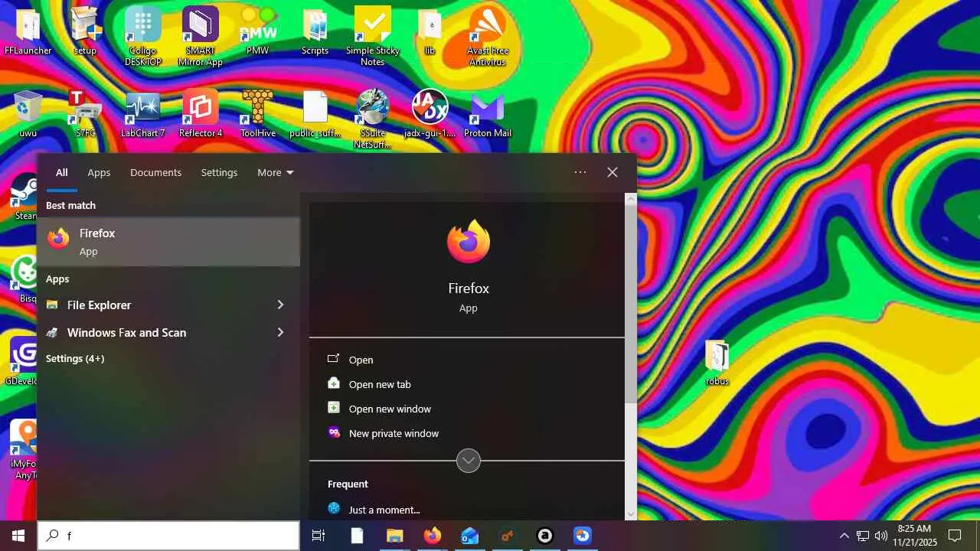Expand the Settings (4+) results group
This screenshot has height=551, width=980.
[75, 359]
